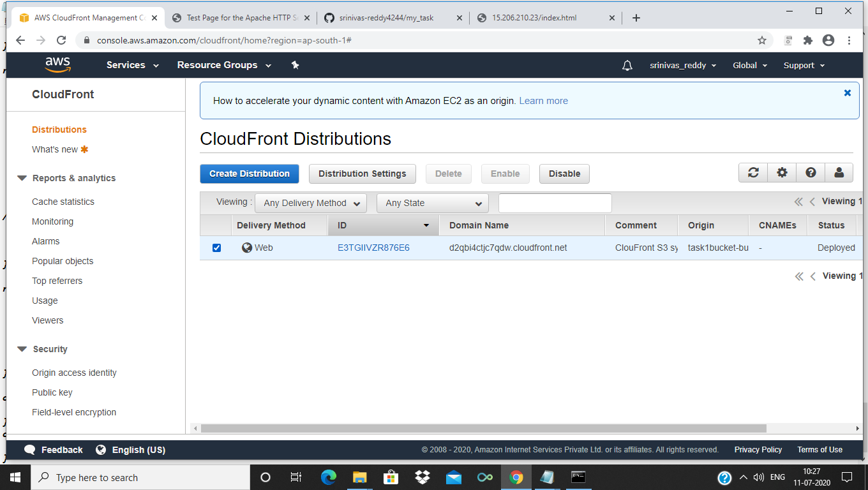Open the srinivas_reddy account menu
Viewport: 868px width, 490px height.
(x=683, y=65)
